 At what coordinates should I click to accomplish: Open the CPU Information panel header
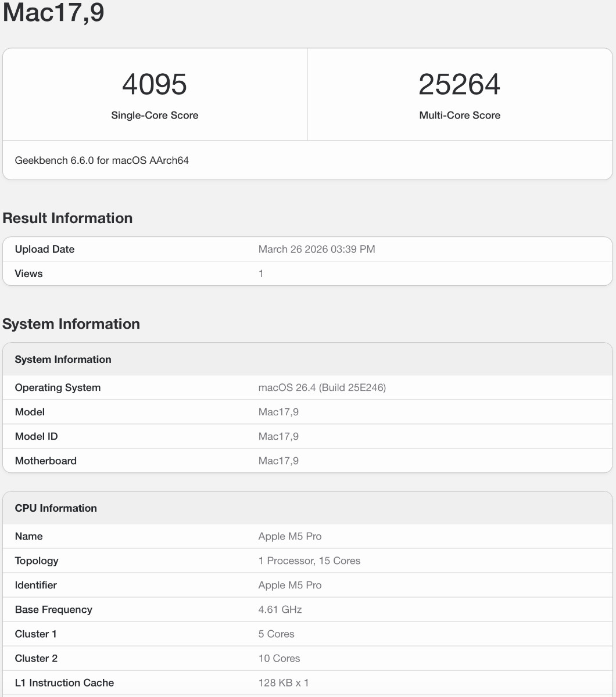click(x=56, y=508)
